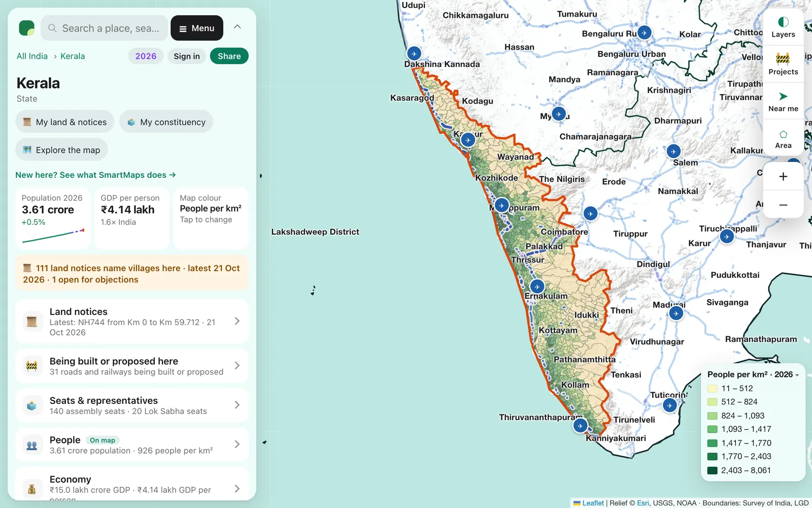Zoom in with the plus button

783,176
